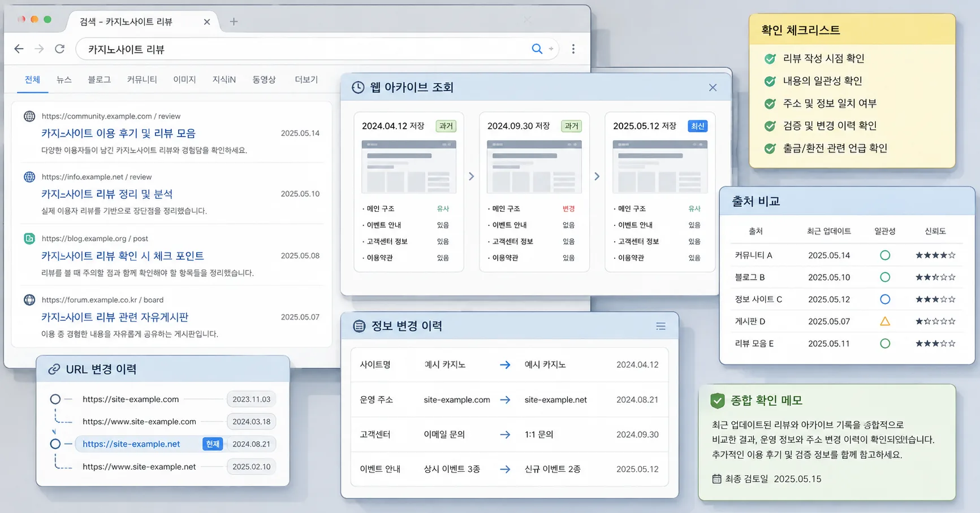Close the 검색 - 카지노사이트 리뷰 tab
This screenshot has width=980, height=513.
click(207, 21)
